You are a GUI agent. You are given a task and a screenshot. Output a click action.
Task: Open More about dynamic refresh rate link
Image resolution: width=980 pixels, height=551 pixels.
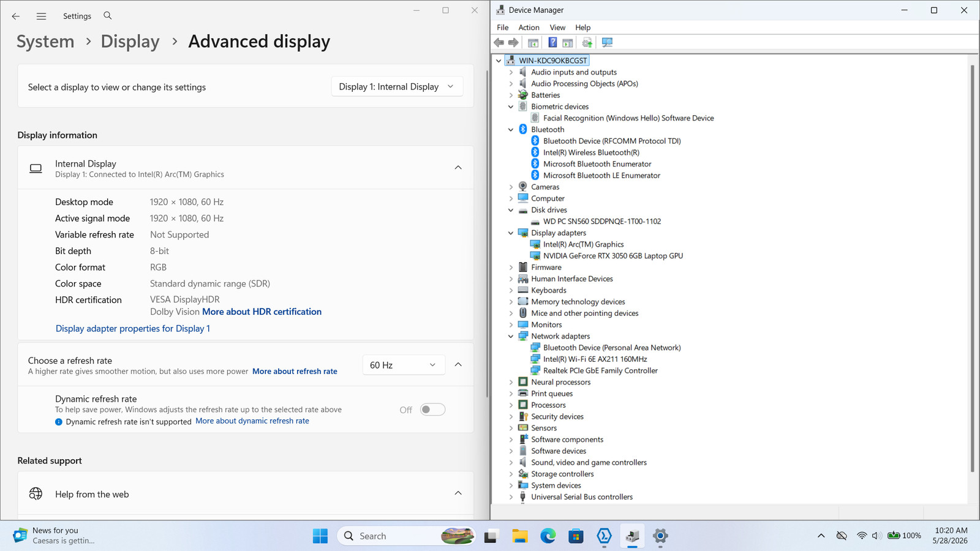[x=252, y=421]
